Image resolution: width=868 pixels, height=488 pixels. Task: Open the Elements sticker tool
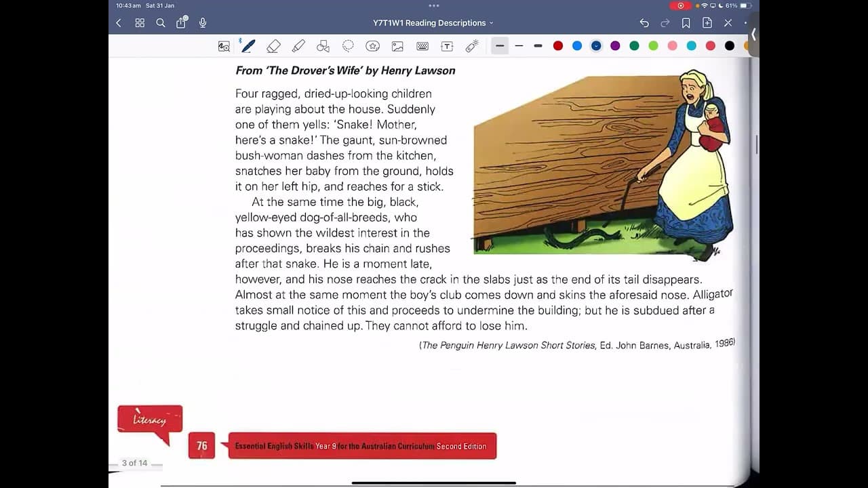pyautogui.click(x=372, y=46)
